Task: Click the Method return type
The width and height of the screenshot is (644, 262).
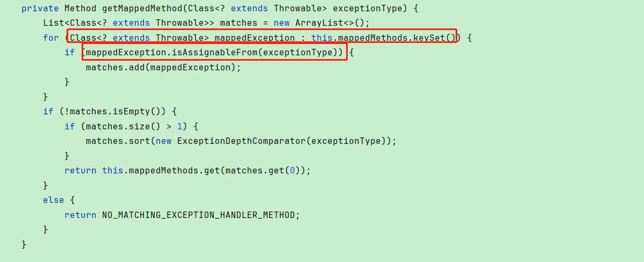Action: tap(80, 9)
